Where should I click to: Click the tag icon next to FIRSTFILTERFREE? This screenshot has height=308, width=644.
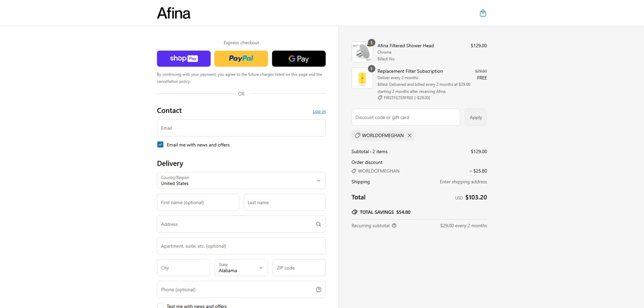(380, 98)
